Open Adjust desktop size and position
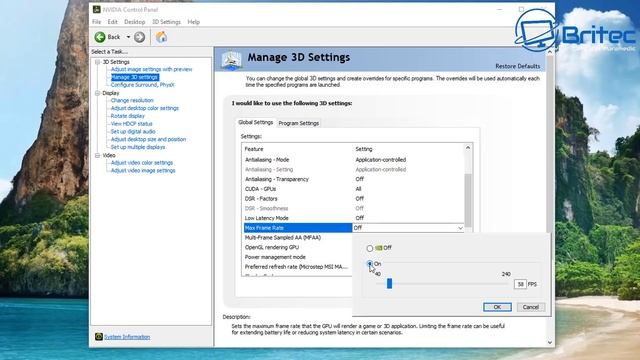The image size is (640, 360). [x=149, y=139]
